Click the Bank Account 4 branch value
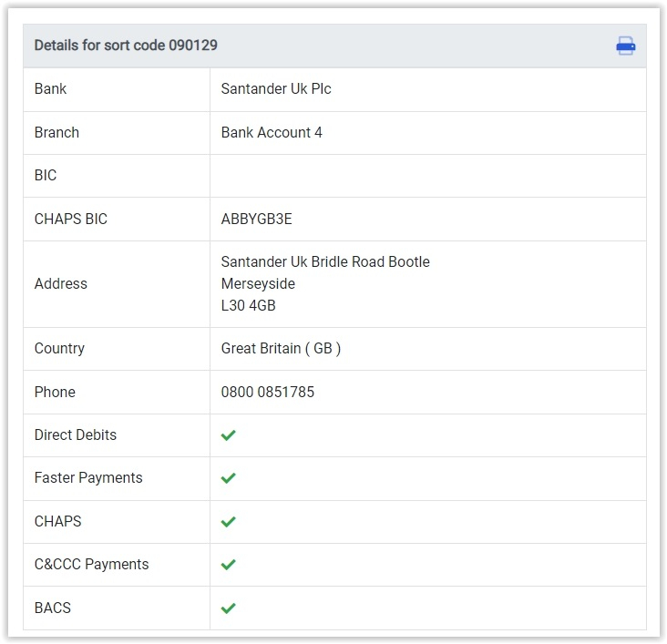This screenshot has width=667, height=644. 272,132
